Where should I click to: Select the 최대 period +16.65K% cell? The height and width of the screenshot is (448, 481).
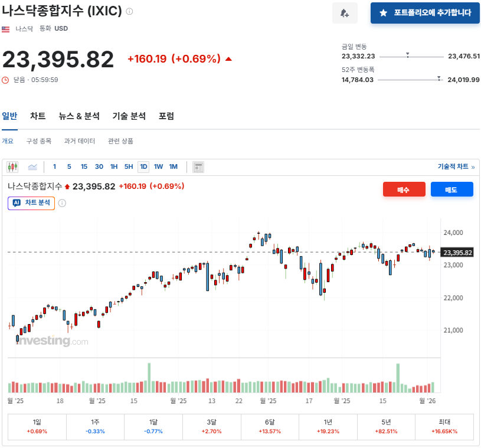pyautogui.click(x=444, y=427)
